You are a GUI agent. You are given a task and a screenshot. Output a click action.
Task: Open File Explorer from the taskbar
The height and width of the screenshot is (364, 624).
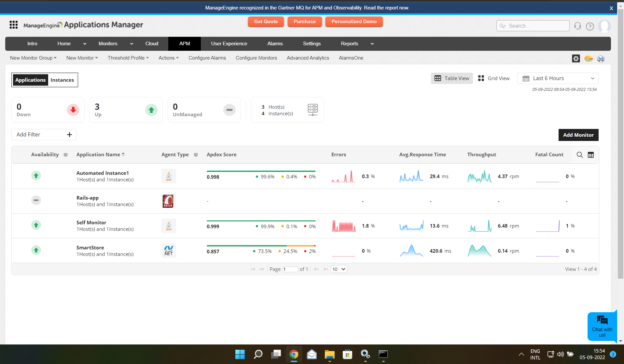point(329,354)
